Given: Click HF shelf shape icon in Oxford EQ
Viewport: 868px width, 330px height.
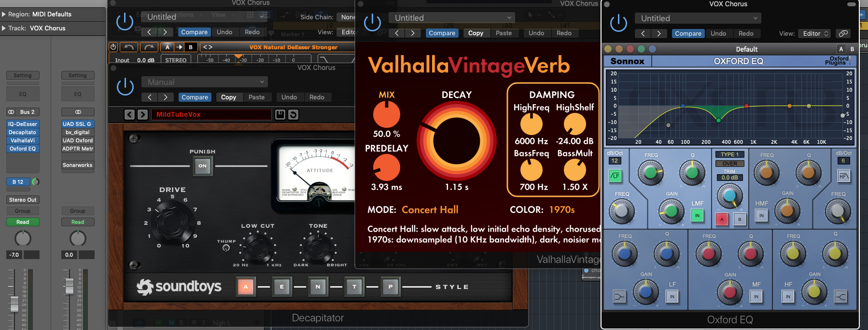Looking at the screenshot, I should tap(840, 296).
